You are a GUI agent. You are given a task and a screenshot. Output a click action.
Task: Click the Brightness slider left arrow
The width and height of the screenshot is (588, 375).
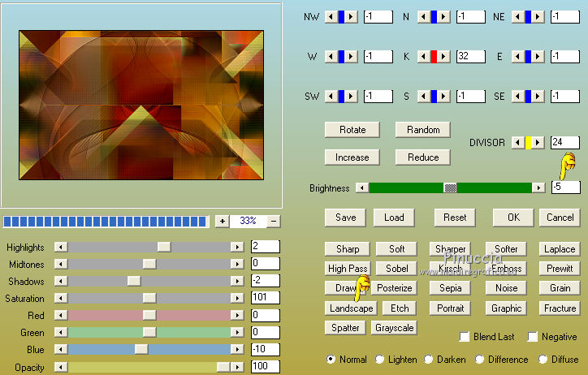(x=362, y=187)
